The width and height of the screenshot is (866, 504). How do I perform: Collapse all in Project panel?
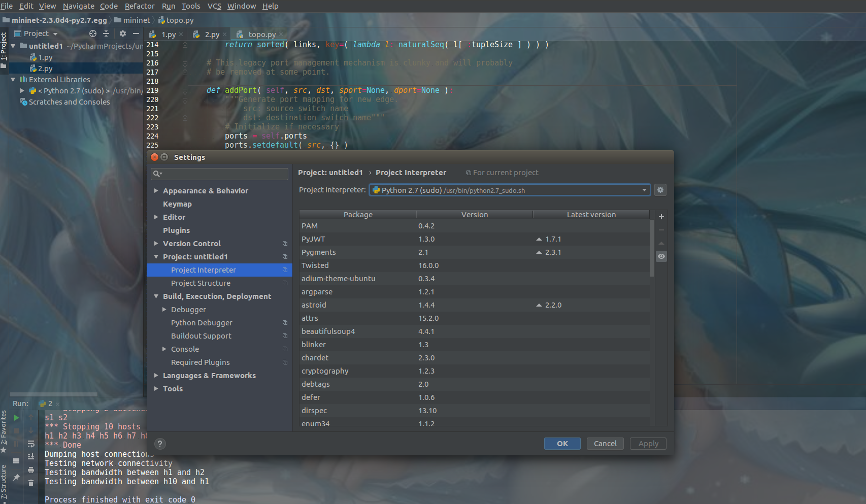tap(106, 33)
